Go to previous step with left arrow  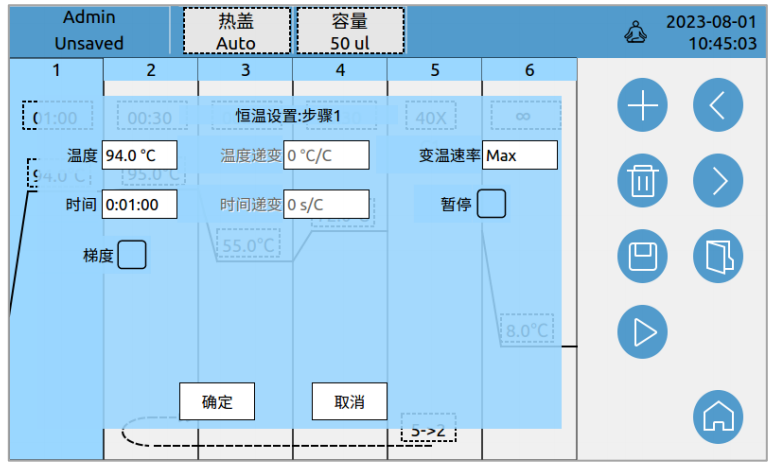(718, 105)
